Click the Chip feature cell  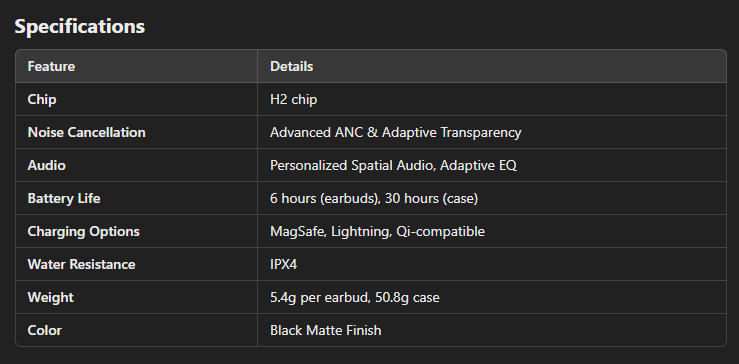(x=137, y=99)
